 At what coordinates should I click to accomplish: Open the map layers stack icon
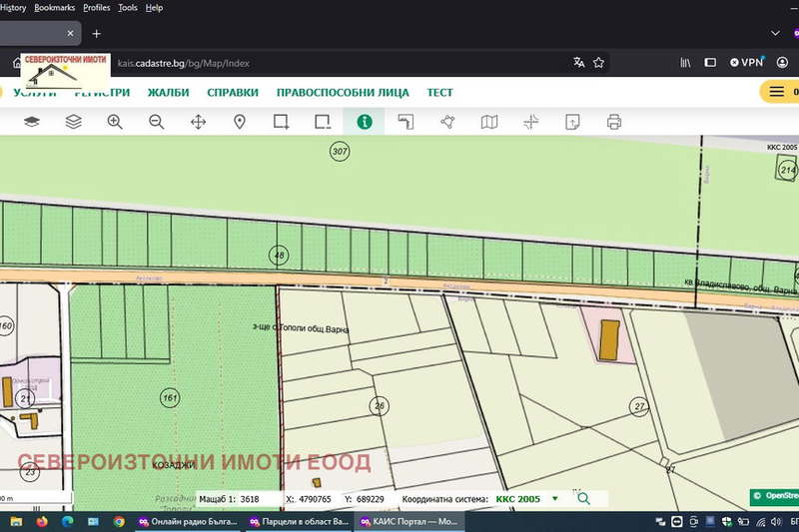[73, 122]
